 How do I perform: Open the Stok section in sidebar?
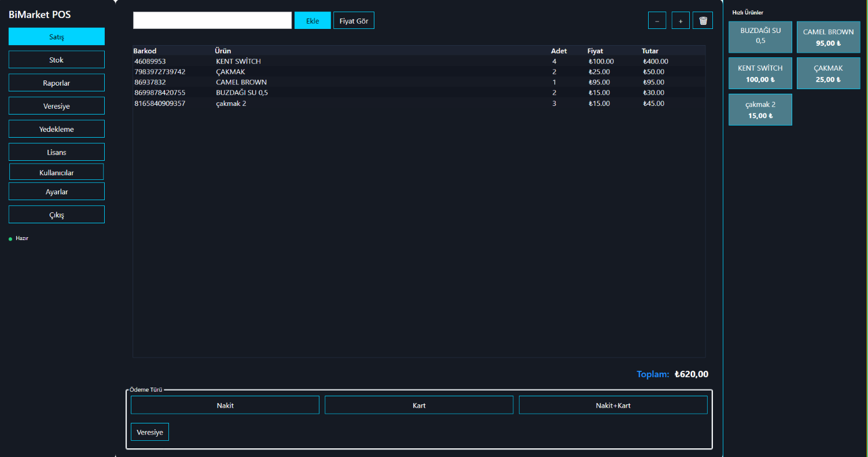point(57,60)
